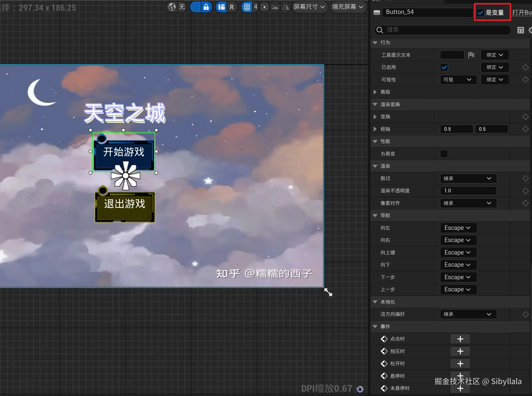Screen dimensions: 532x396
Task: Expand the 高级 section
Action: (375, 92)
